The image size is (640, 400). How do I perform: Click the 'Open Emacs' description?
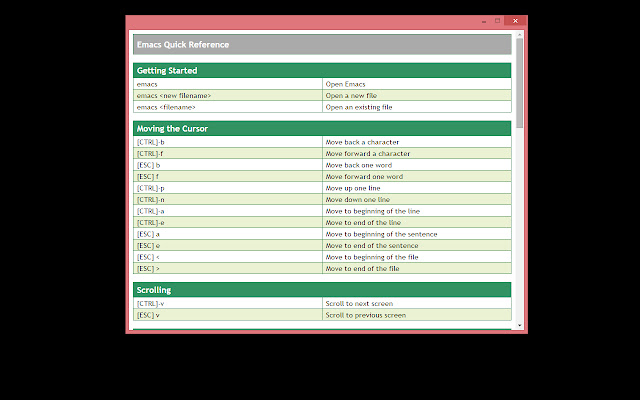tap(345, 84)
